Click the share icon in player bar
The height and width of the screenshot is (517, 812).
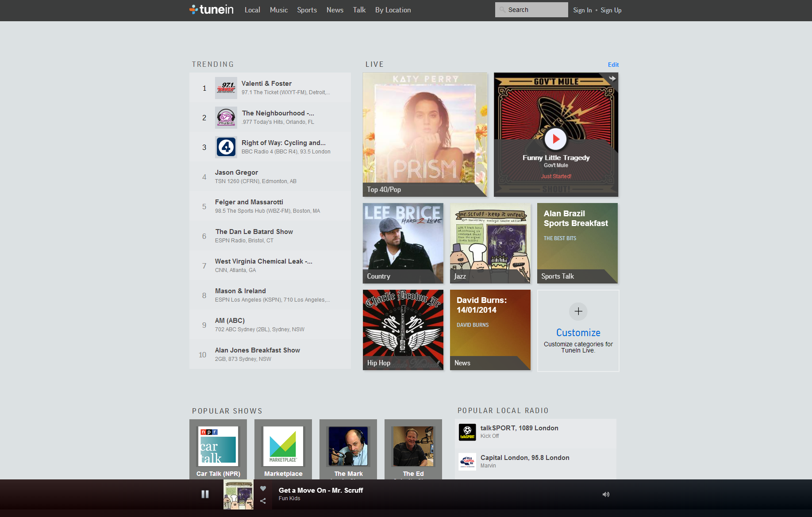tap(263, 501)
